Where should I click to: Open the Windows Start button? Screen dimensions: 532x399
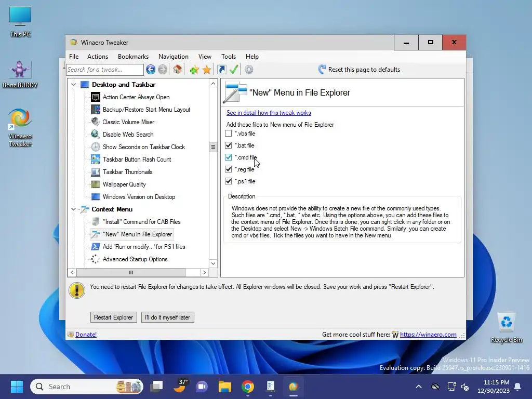pyautogui.click(x=17, y=387)
